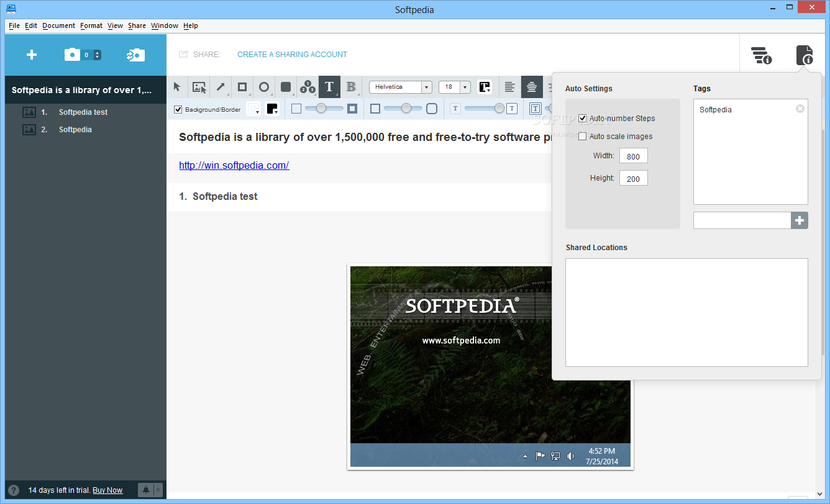
Task: Click the text padding frame icon
Action: 535,109
